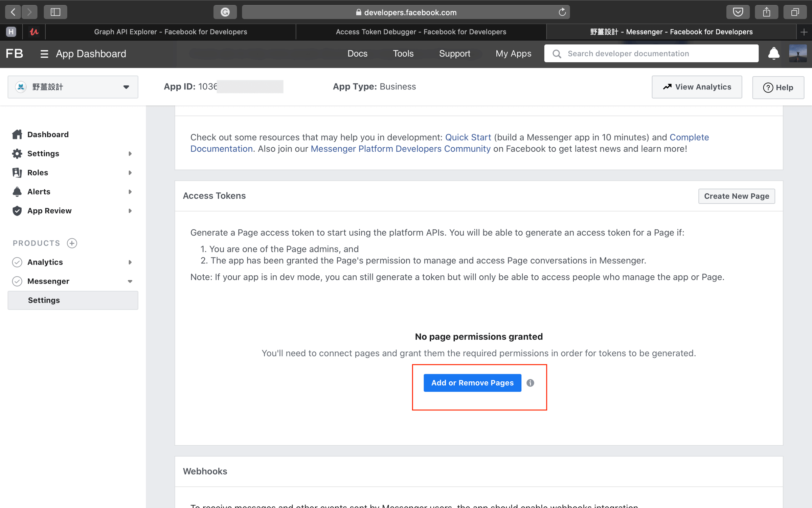This screenshot has width=812, height=508.
Task: Open Tools in top navigation
Action: point(403,54)
